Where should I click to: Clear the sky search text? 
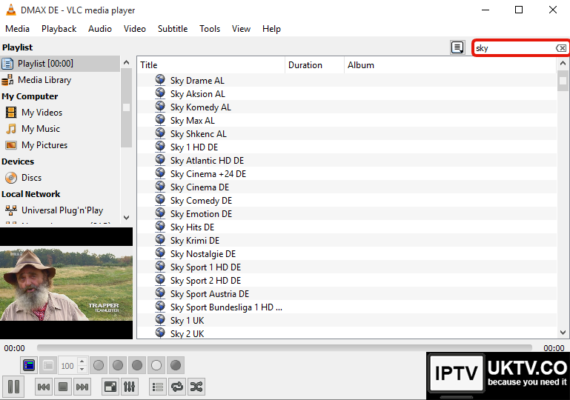click(x=561, y=48)
